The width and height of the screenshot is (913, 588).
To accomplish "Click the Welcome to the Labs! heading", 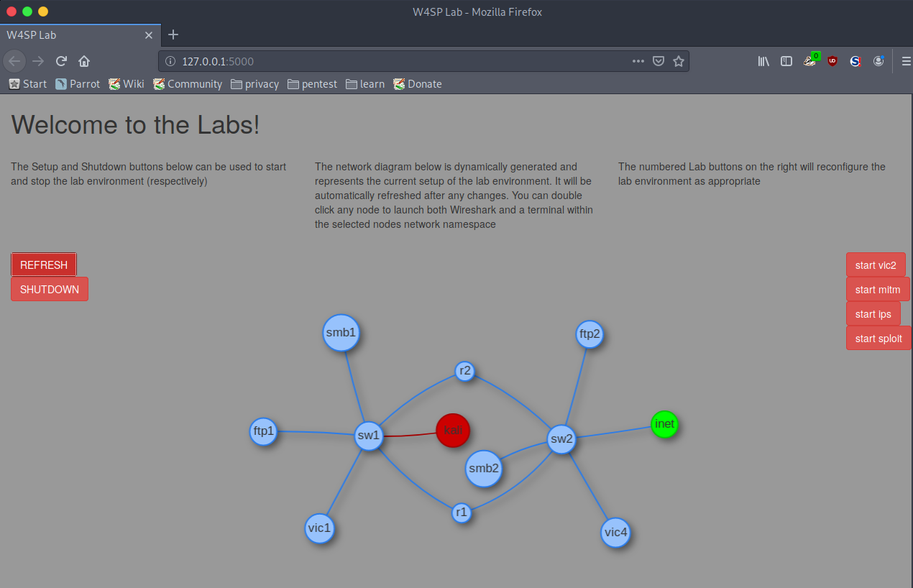I will click(x=135, y=125).
